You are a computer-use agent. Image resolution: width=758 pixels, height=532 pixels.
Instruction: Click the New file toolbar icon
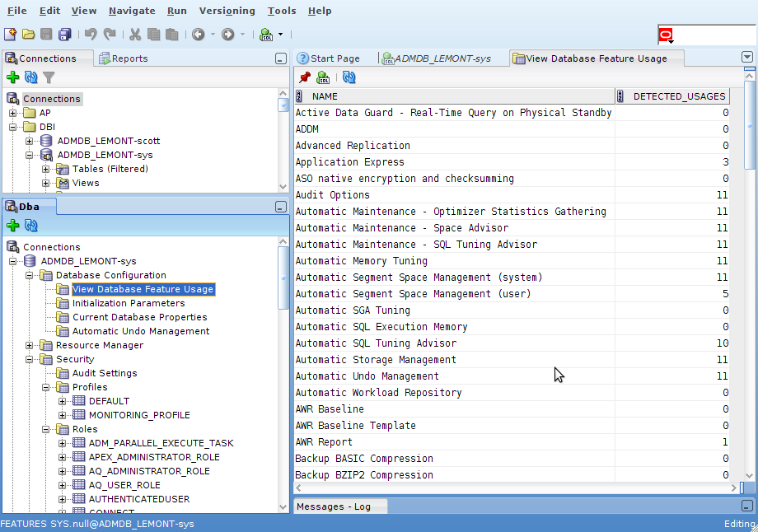click(x=10, y=35)
